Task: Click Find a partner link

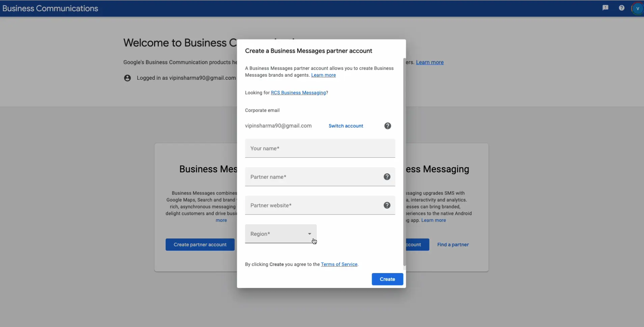Action: coord(453,245)
